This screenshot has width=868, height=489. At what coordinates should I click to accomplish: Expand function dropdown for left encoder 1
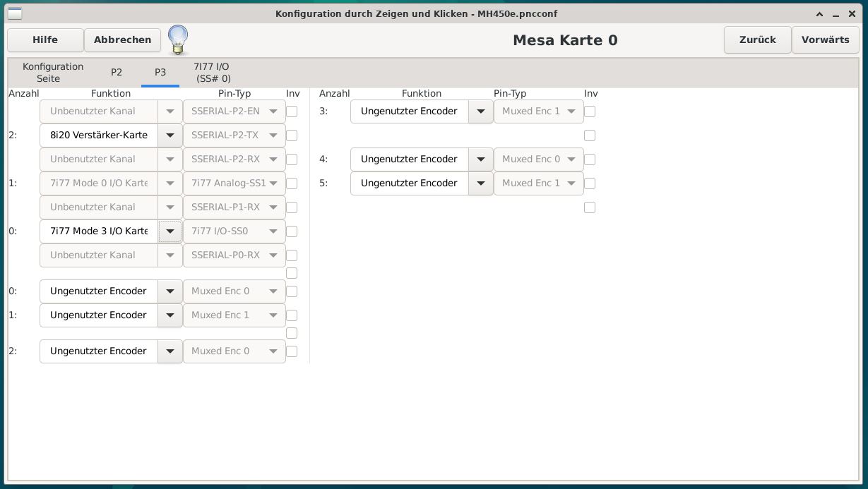click(170, 315)
